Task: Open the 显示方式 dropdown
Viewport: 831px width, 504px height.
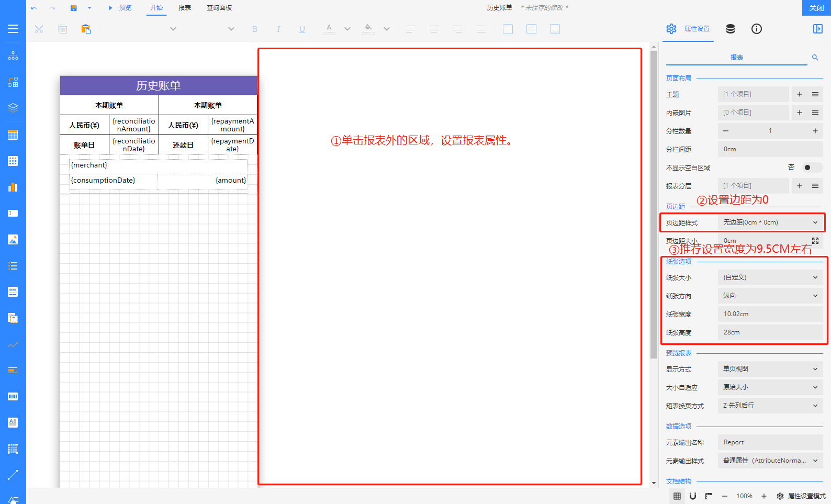Action: 770,369
